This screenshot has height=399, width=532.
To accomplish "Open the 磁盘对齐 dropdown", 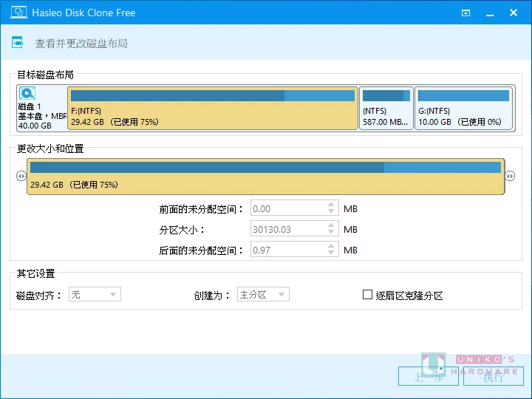I will 95,295.
